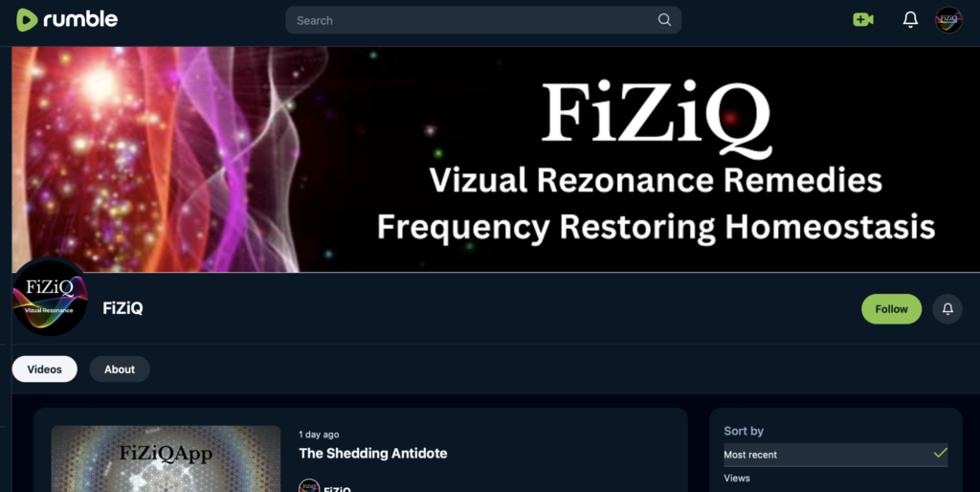Click the small FiZiQ uploader avatar under video title
Screen dimensions: 980x492
(x=309, y=486)
